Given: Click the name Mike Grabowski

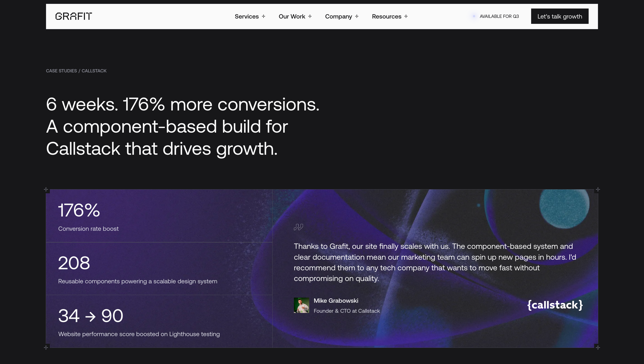Looking at the screenshot, I should (336, 301).
